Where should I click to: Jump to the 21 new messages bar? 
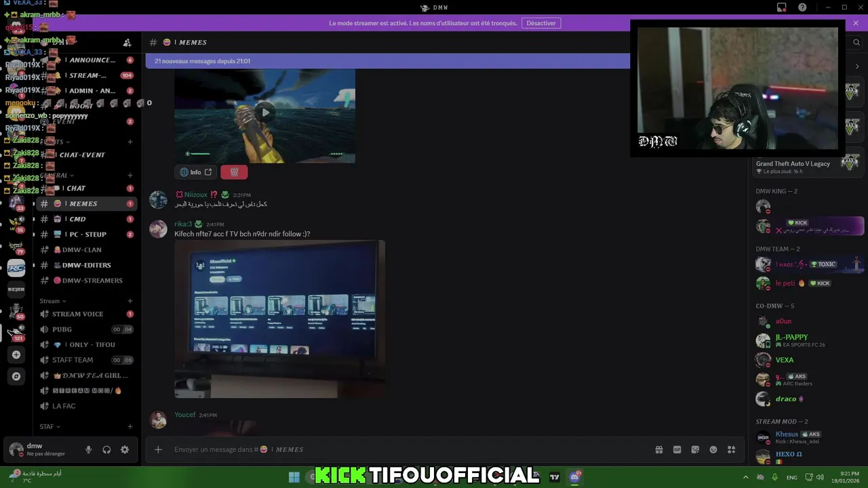click(388, 61)
